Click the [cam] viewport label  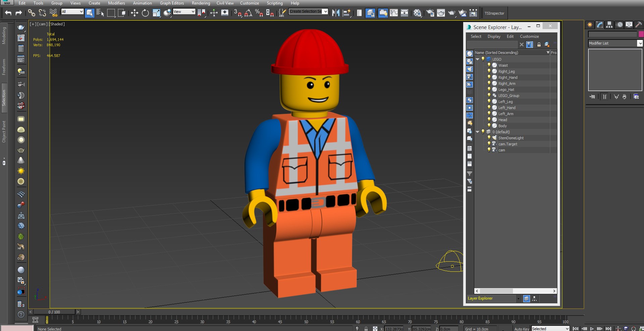coord(42,24)
